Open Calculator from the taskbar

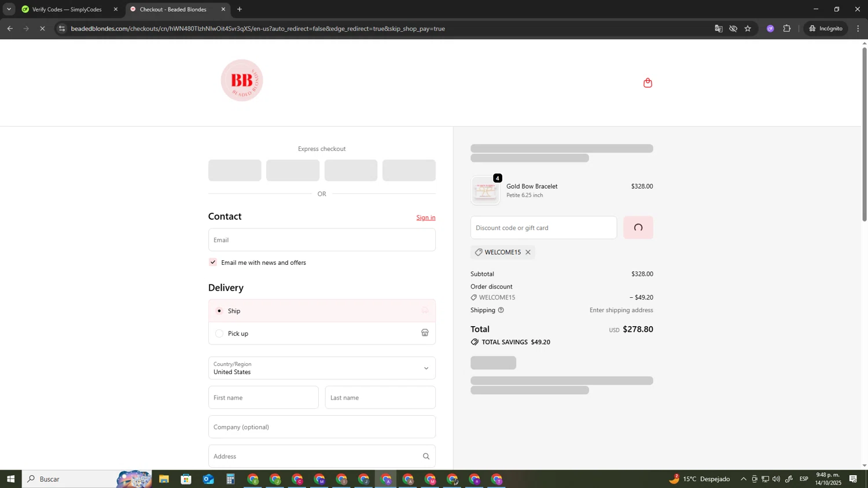coord(230,479)
